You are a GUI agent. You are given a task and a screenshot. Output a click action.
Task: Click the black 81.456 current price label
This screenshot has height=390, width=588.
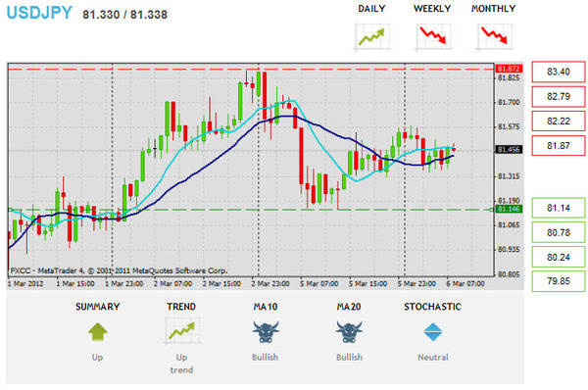(509, 150)
